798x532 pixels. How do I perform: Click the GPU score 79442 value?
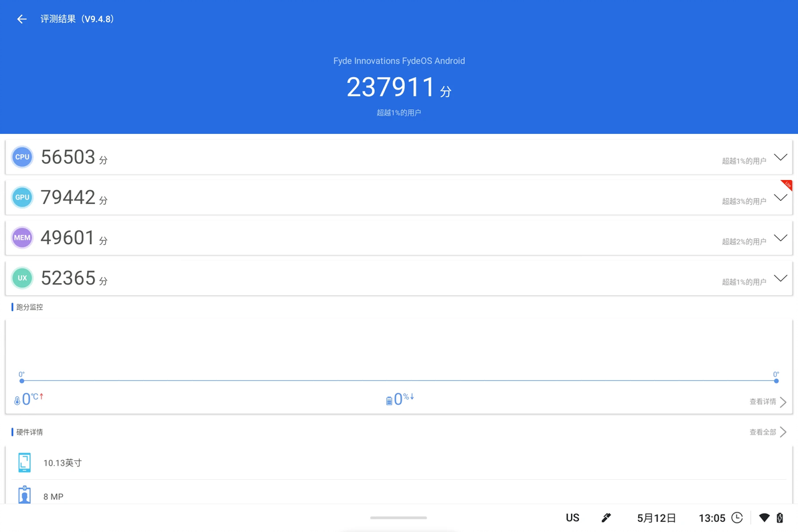pos(68,197)
